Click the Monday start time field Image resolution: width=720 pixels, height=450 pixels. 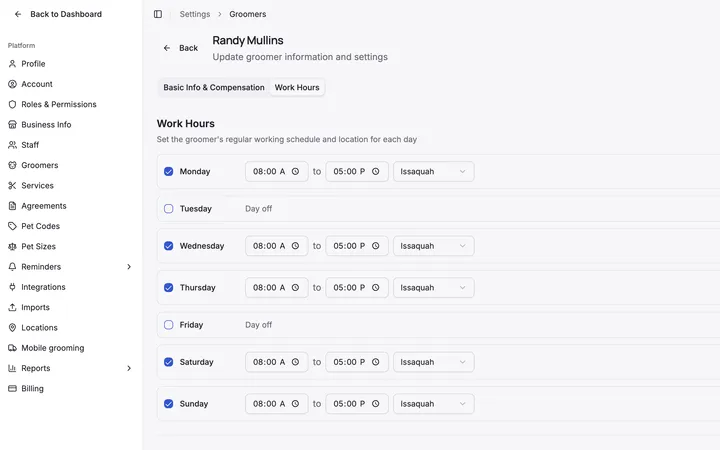point(276,171)
